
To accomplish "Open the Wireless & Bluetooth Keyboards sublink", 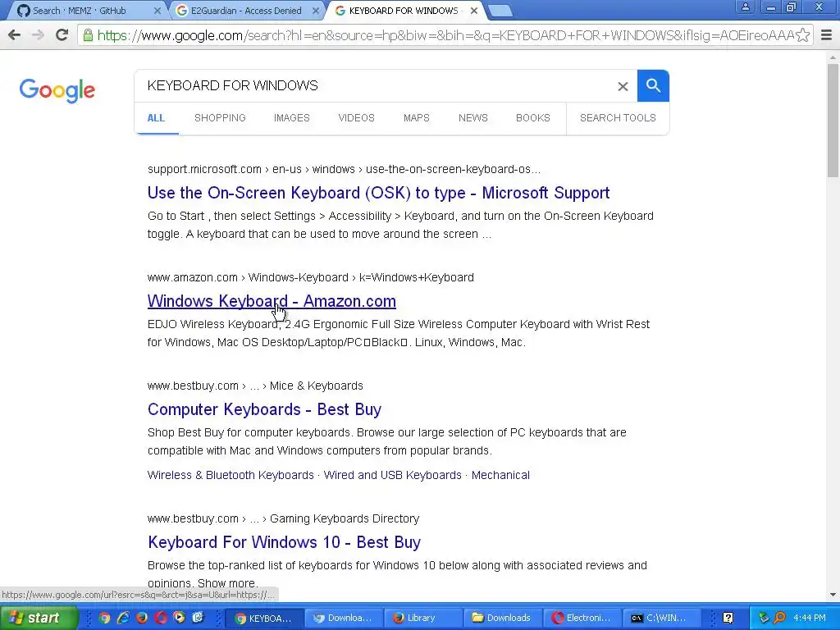I will [x=231, y=475].
